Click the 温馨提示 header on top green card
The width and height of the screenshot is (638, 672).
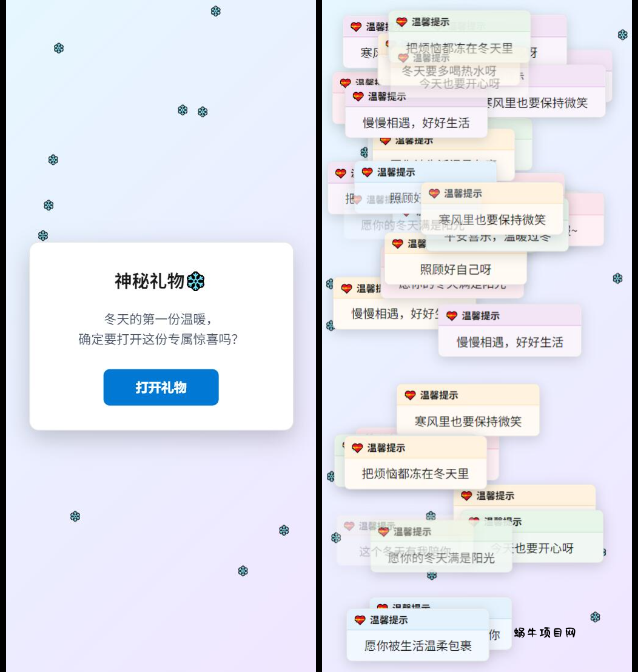click(431, 22)
